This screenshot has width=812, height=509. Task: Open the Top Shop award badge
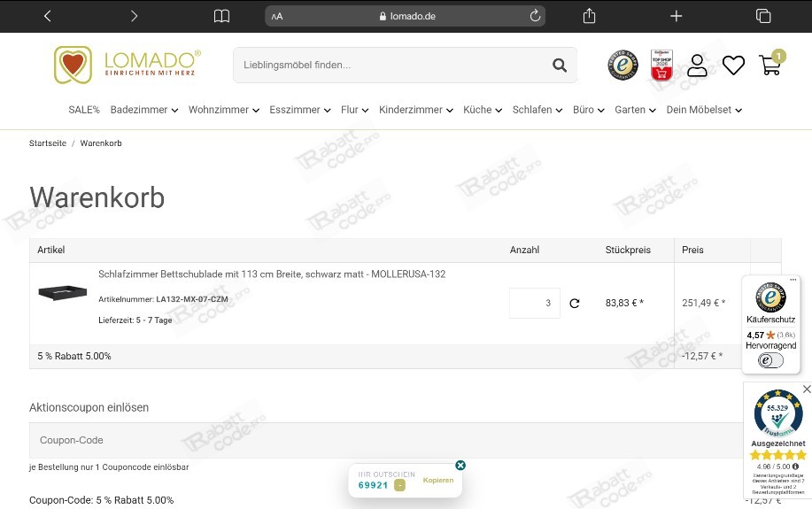[x=661, y=66]
